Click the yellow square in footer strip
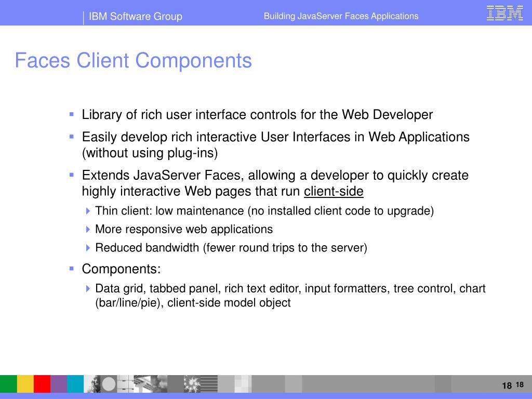Screen dimensions: 532x399 [x=25, y=384]
